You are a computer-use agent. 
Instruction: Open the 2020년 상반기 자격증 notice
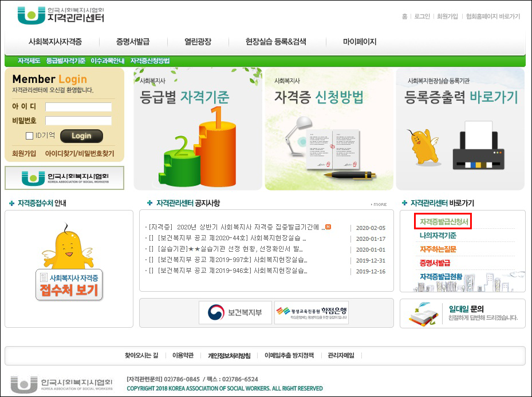point(236,227)
